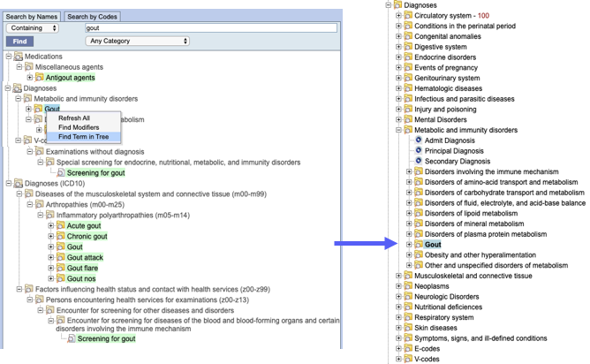Viewport: 590px width, 364px height.
Task: Choose Find Modifiers from context menu
Action: click(78, 126)
